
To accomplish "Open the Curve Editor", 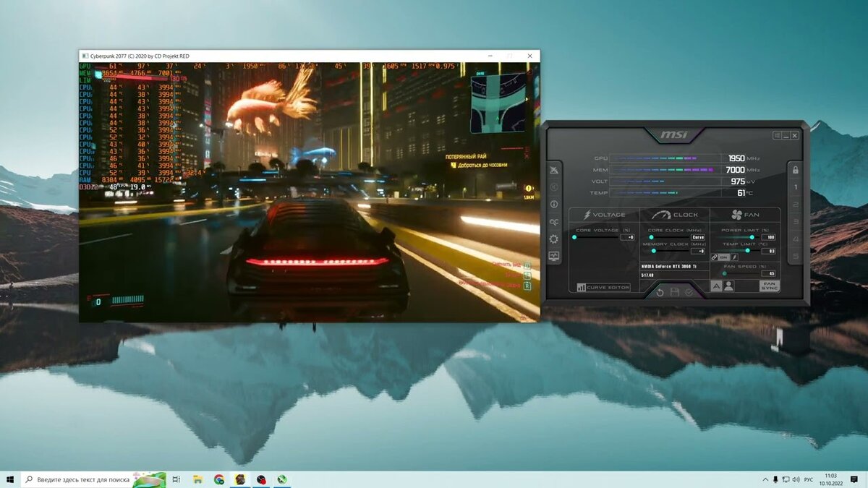I will [603, 287].
